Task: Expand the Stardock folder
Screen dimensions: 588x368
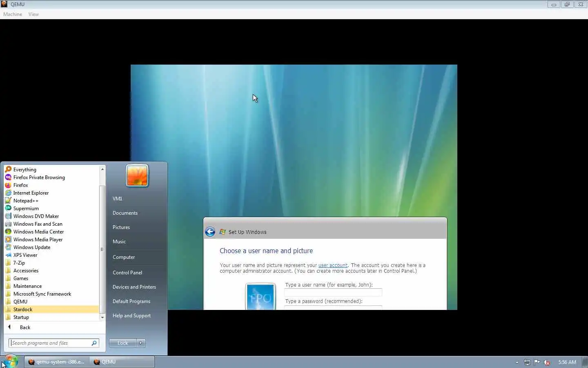Action: pyautogui.click(x=51, y=310)
